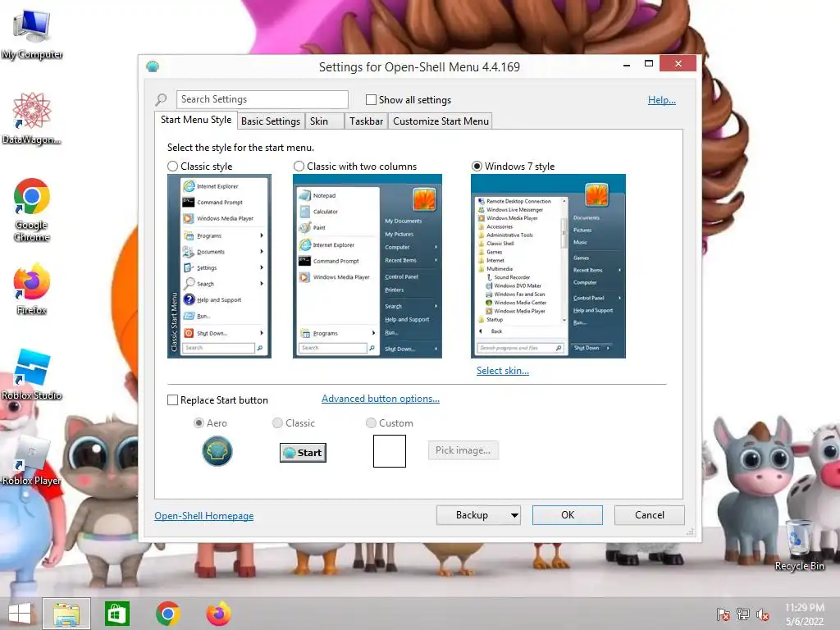This screenshot has height=630, width=840.
Task: Maximize the Open-Shell settings window
Action: click(649, 64)
